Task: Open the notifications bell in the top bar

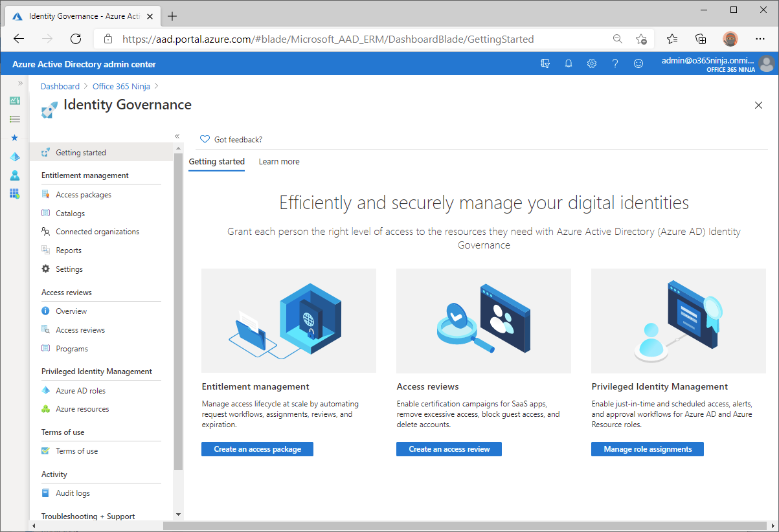Action: point(568,63)
